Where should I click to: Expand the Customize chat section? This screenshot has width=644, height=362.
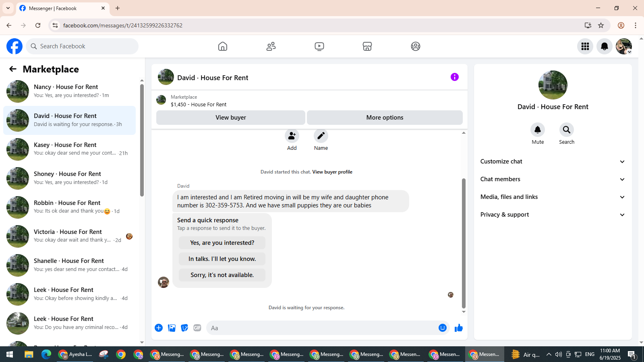click(553, 161)
